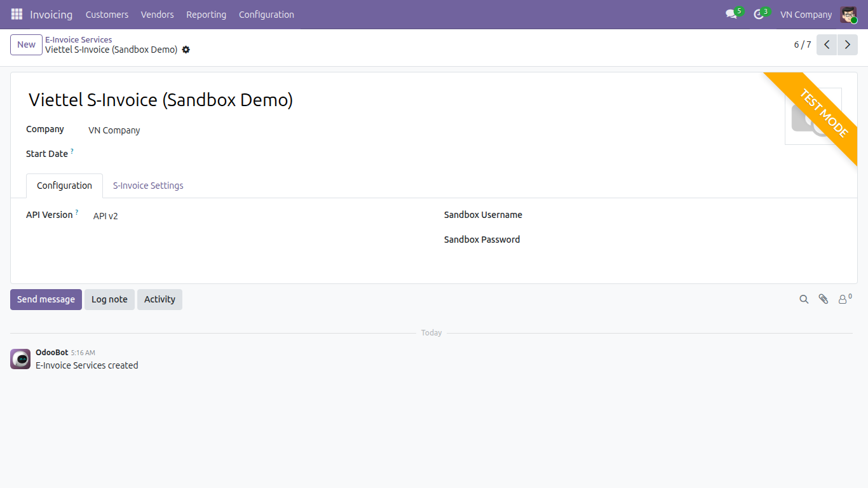Open the API Version dropdown showing API v2
The width and height of the screenshot is (868, 488).
click(x=254, y=216)
